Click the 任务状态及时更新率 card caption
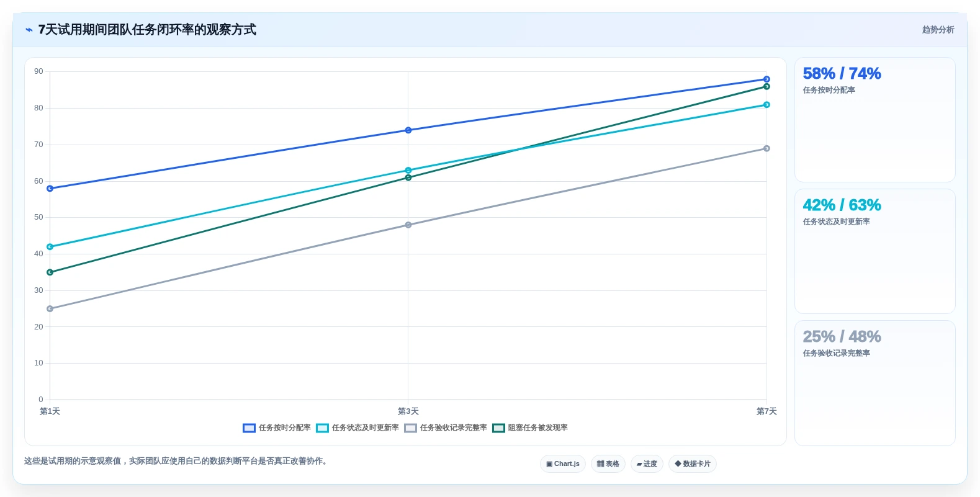This screenshot has width=980, height=497. (x=836, y=222)
